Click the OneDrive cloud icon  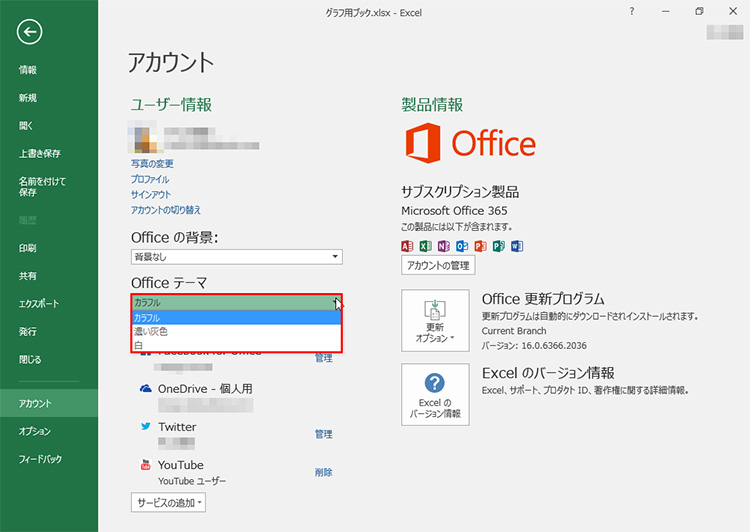click(x=144, y=388)
